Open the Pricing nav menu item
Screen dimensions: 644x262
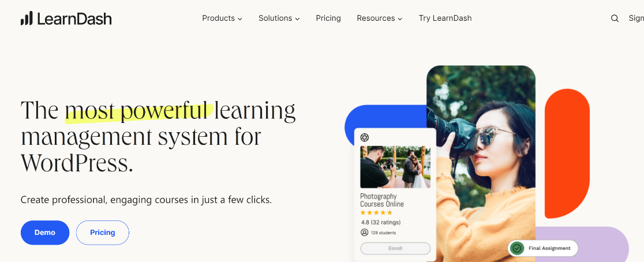[328, 18]
